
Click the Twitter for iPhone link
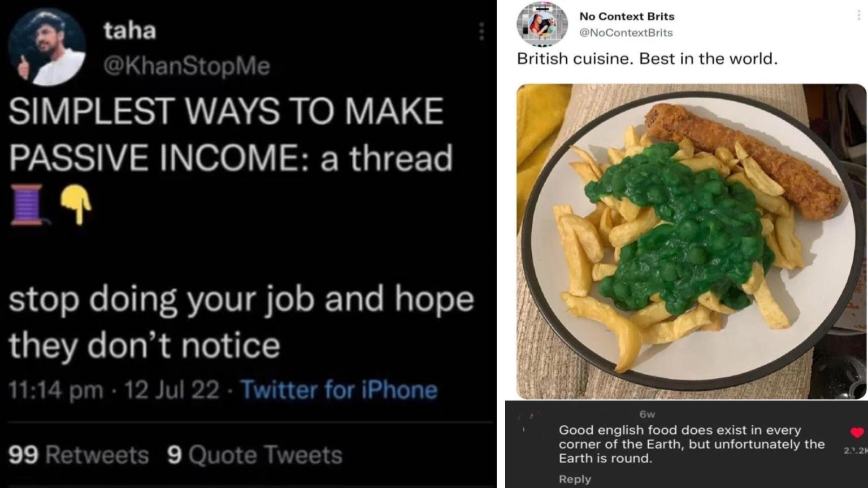(x=339, y=390)
